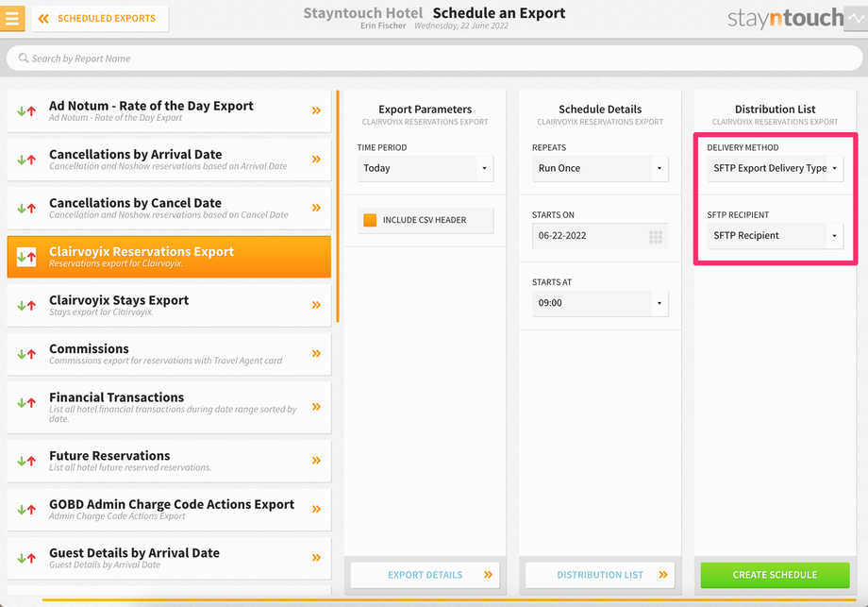Select the Ad Notum - Rate of the Day Export title
This screenshot has height=607, width=868.
151,106
